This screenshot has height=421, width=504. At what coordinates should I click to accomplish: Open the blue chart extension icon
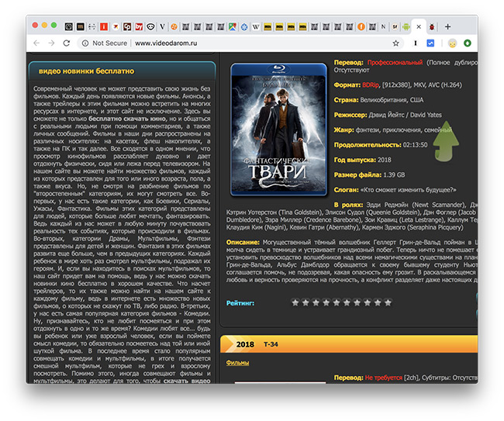(430, 43)
